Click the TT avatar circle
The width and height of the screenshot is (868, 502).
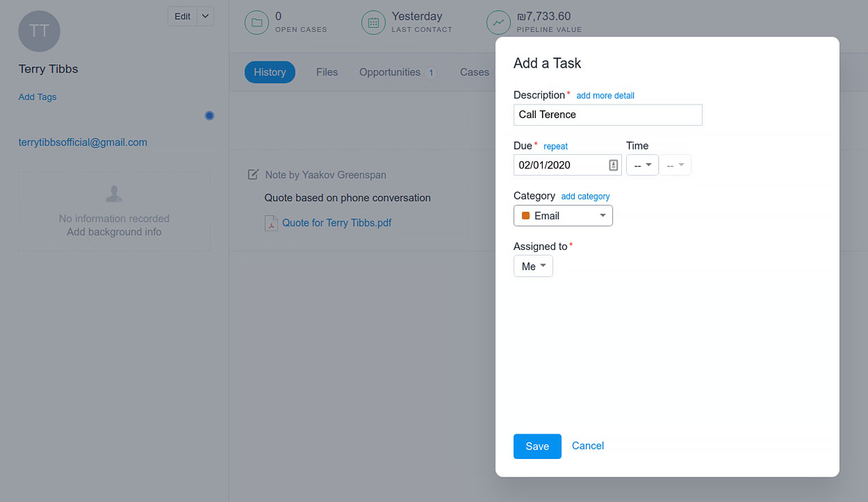coord(39,31)
